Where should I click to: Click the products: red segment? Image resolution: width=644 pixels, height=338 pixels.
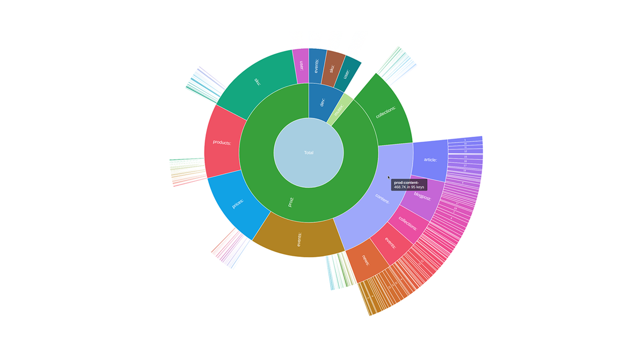click(x=223, y=142)
